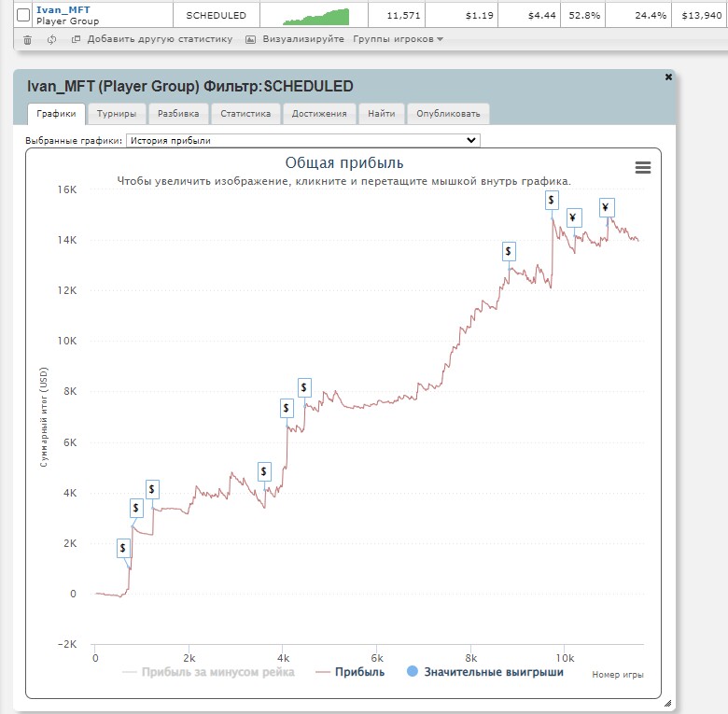Open the 'Статистика' tab
Screen dimensions: 728x714
245,114
